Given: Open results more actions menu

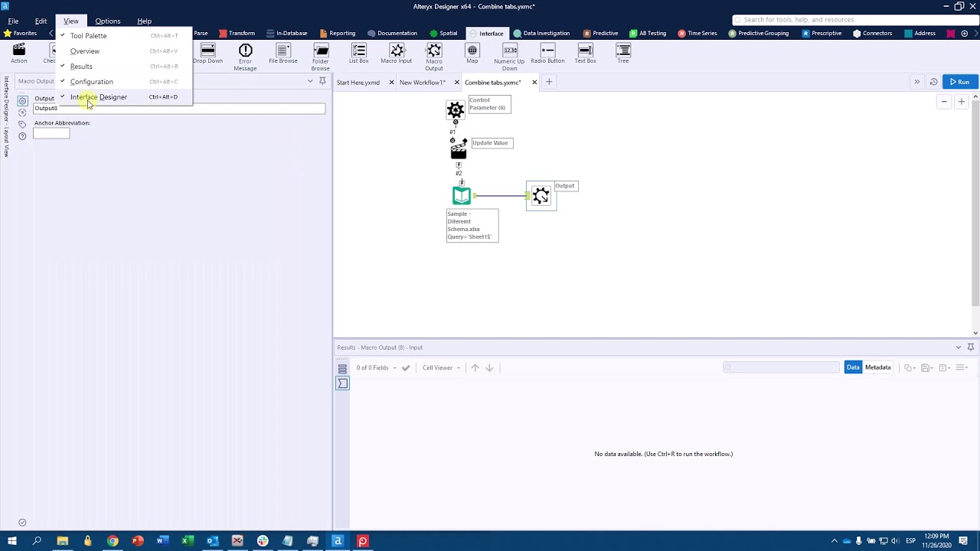Looking at the screenshot, I should tap(962, 368).
